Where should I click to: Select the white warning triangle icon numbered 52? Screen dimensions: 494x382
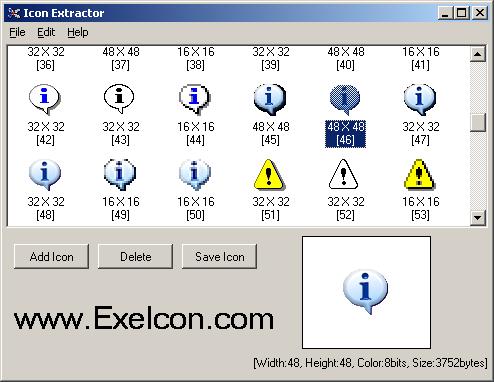tap(344, 174)
